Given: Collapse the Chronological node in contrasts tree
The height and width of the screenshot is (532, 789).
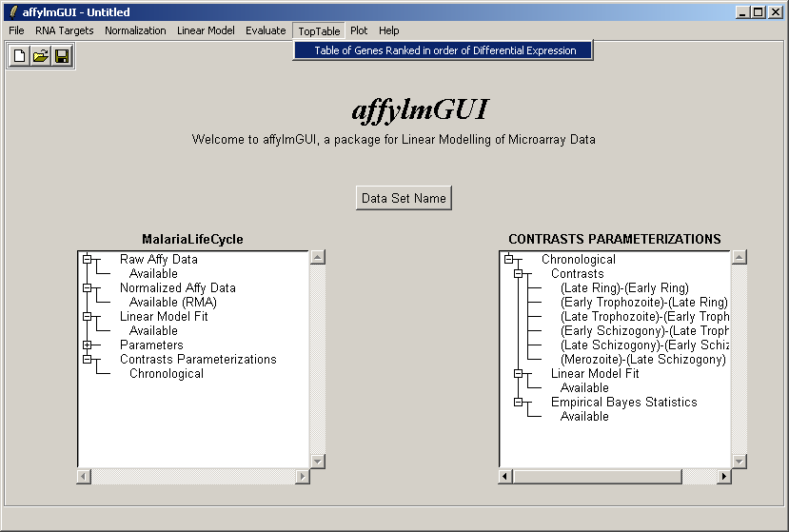Looking at the screenshot, I should 508,259.
